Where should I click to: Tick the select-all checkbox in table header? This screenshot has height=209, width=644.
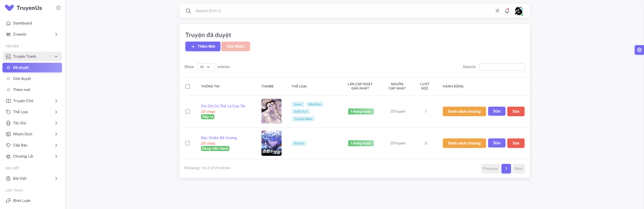(x=188, y=86)
